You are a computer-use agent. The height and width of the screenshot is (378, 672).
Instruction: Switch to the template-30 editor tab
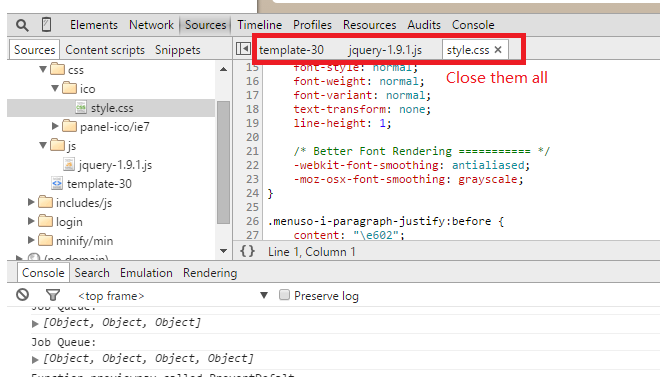click(291, 50)
